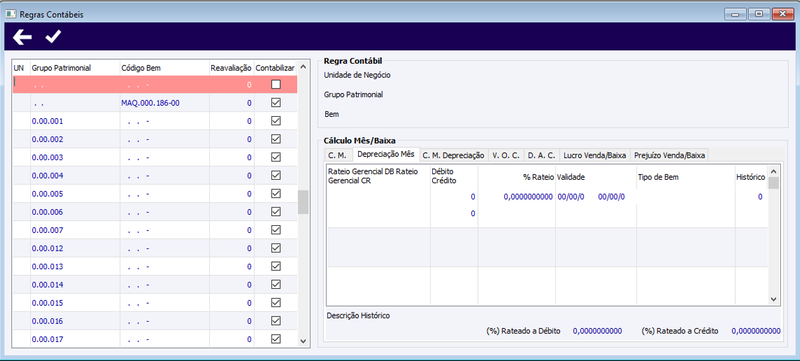Click the Rateado a Débito value
Viewport: 800px width, 361px height.
(x=597, y=331)
